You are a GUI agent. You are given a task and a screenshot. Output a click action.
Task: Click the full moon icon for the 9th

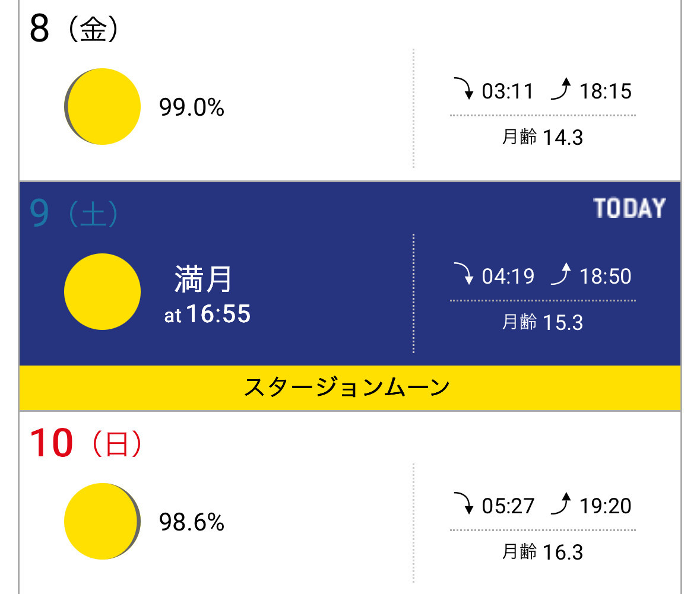point(102,291)
